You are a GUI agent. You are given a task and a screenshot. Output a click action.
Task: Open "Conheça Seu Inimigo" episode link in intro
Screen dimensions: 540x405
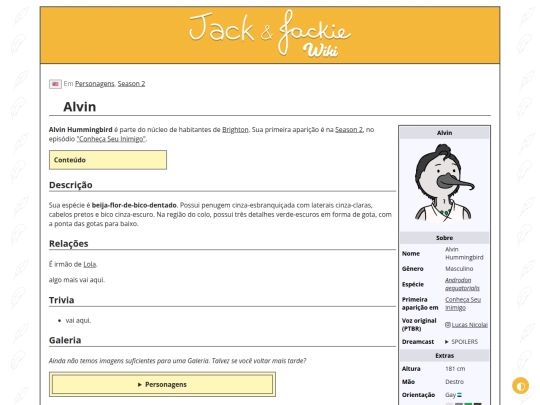111,139
